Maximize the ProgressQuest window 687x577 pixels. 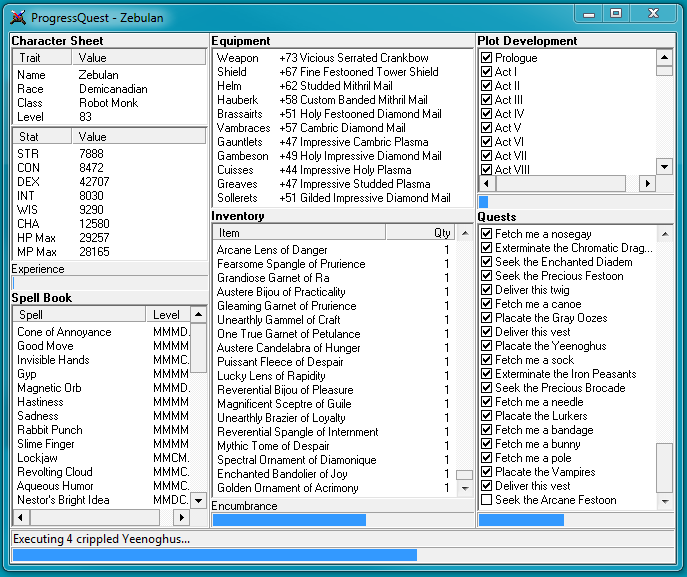click(x=616, y=14)
